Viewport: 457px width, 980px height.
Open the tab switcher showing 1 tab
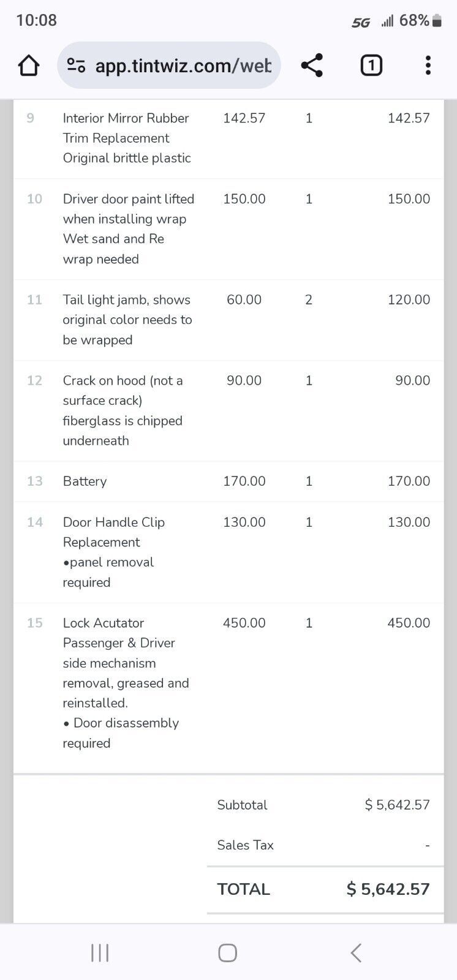tap(371, 66)
